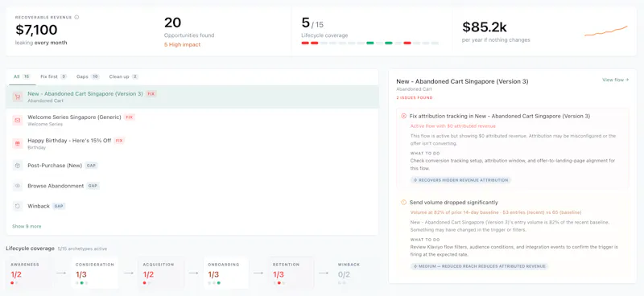Open the Gaps tab
This screenshot has height=296, width=644.
click(x=88, y=76)
